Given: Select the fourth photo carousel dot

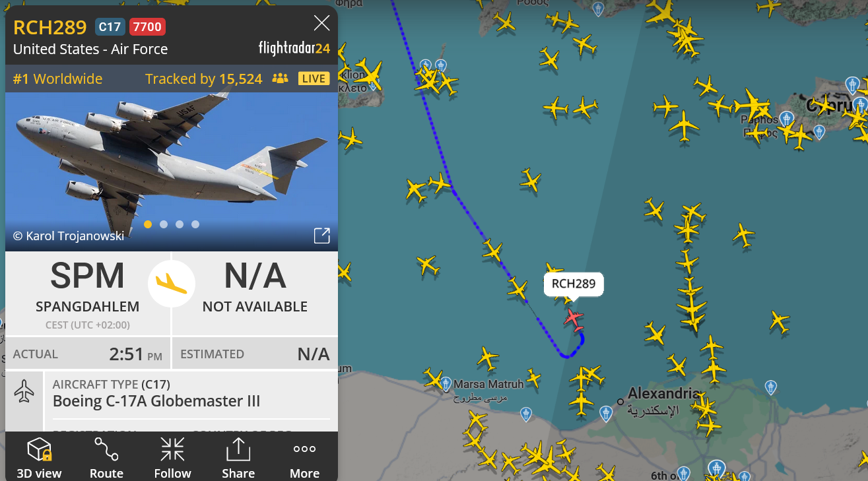Looking at the screenshot, I should point(195,224).
